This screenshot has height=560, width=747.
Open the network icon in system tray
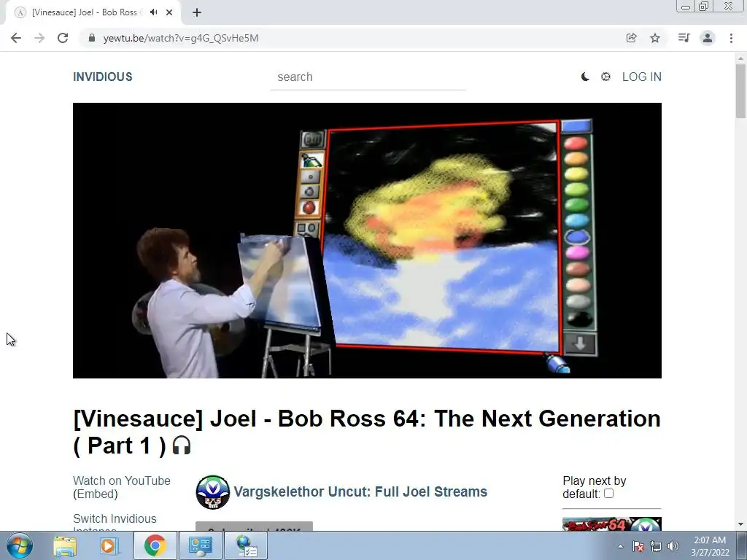(x=656, y=546)
